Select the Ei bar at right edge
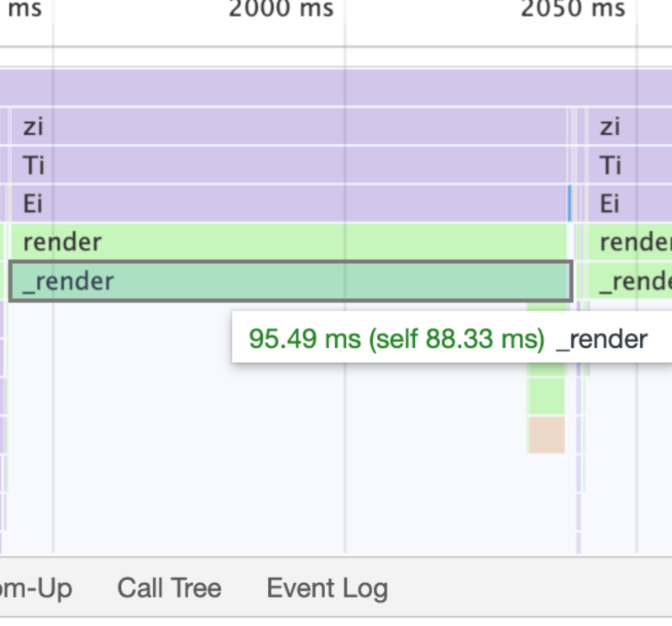 pyautogui.click(x=630, y=203)
